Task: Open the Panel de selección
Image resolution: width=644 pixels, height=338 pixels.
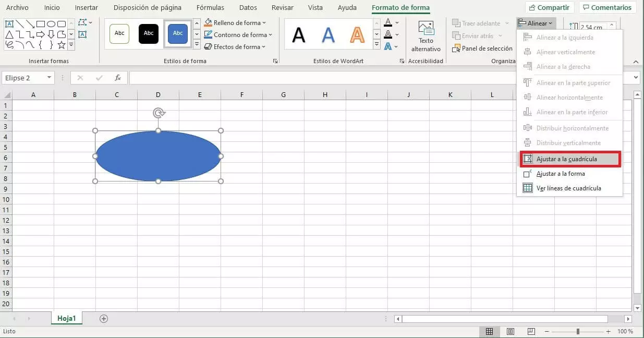Action: (482, 49)
